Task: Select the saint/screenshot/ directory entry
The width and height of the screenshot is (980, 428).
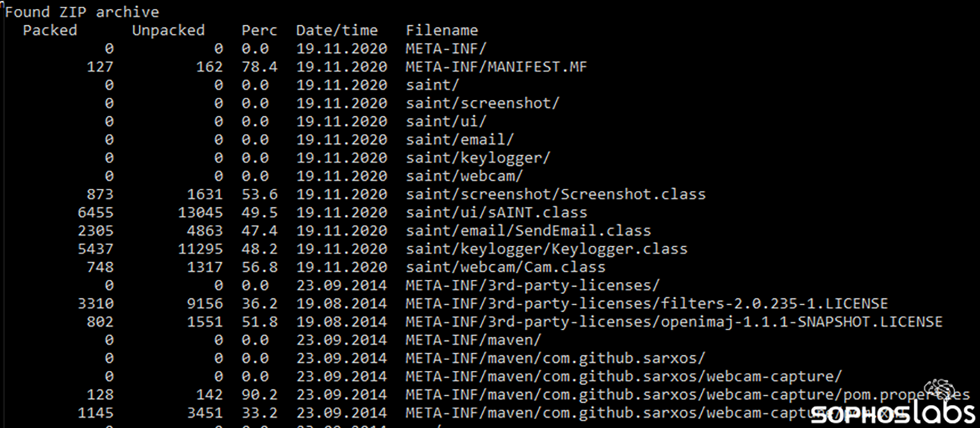Action: [482, 103]
